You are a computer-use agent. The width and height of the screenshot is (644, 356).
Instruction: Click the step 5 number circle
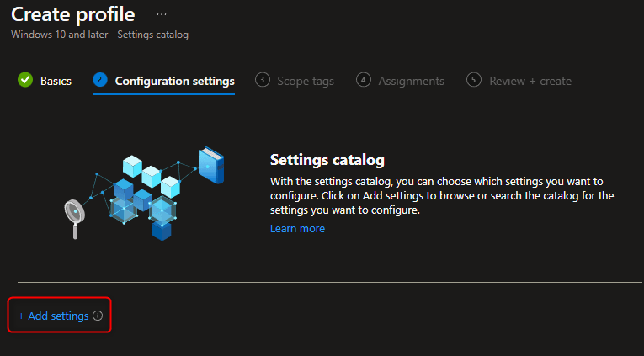click(x=474, y=80)
